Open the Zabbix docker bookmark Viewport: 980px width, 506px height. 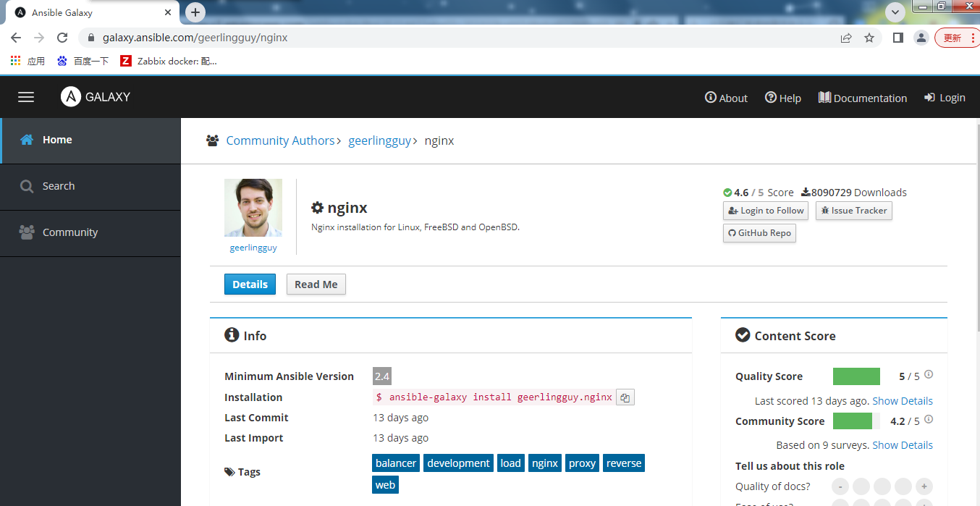[x=169, y=61]
